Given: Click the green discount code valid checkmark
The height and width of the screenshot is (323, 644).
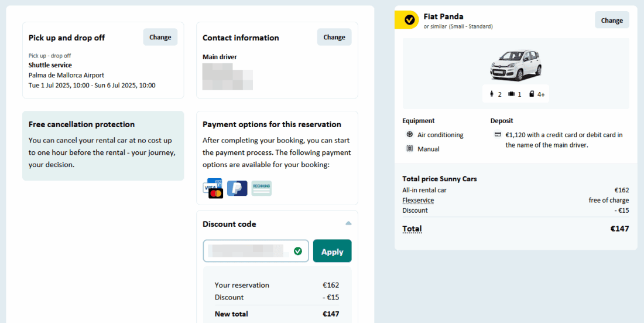Looking at the screenshot, I should 298,251.
